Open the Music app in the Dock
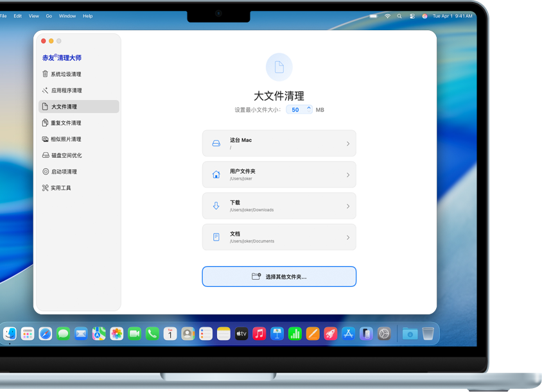Viewport: 542px width, 392px height. (x=259, y=334)
